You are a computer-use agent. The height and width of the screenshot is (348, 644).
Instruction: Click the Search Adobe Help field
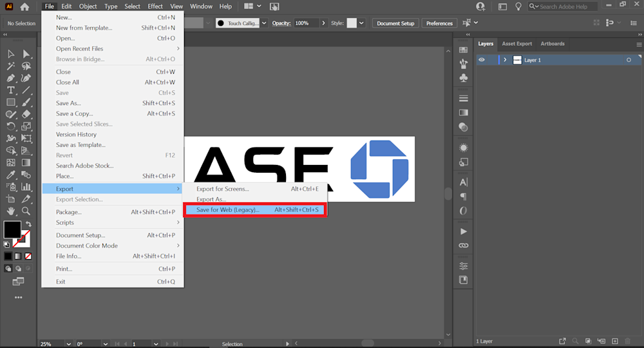pyautogui.click(x=563, y=6)
